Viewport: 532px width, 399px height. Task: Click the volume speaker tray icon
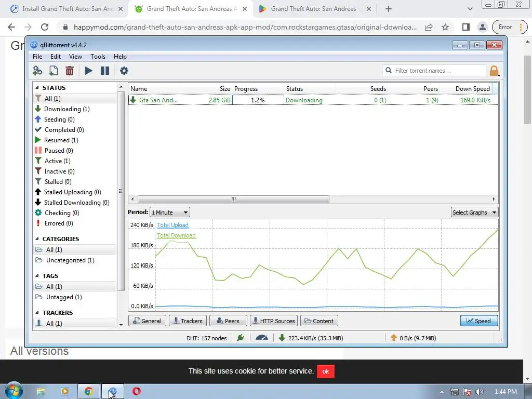point(480,392)
